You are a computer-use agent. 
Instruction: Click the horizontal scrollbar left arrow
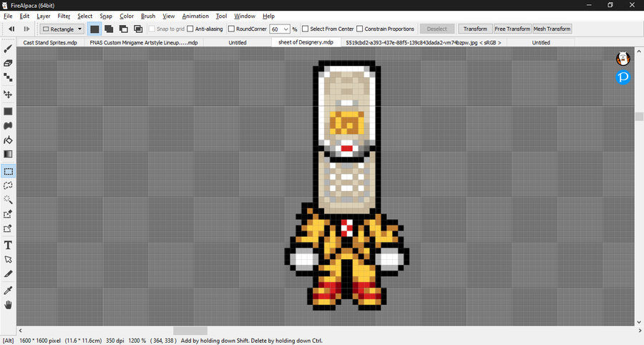pos(21,331)
